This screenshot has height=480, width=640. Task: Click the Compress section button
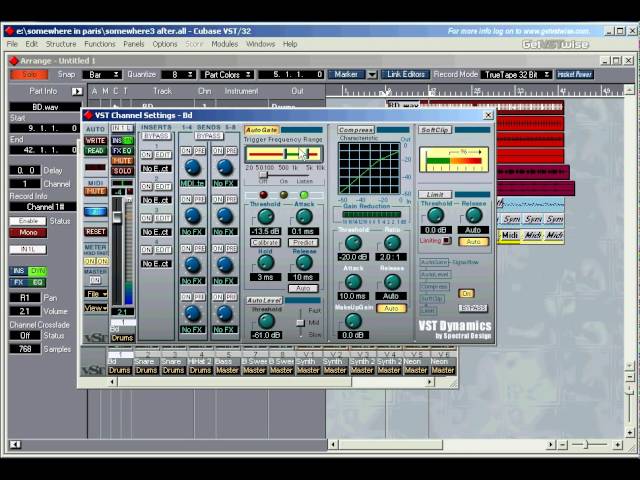point(356,130)
